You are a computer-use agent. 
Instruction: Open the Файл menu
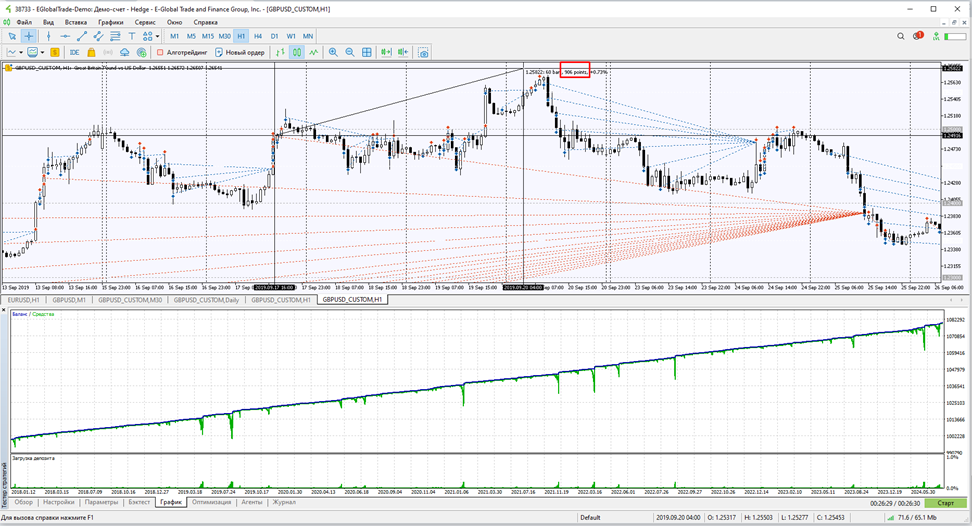tap(24, 22)
